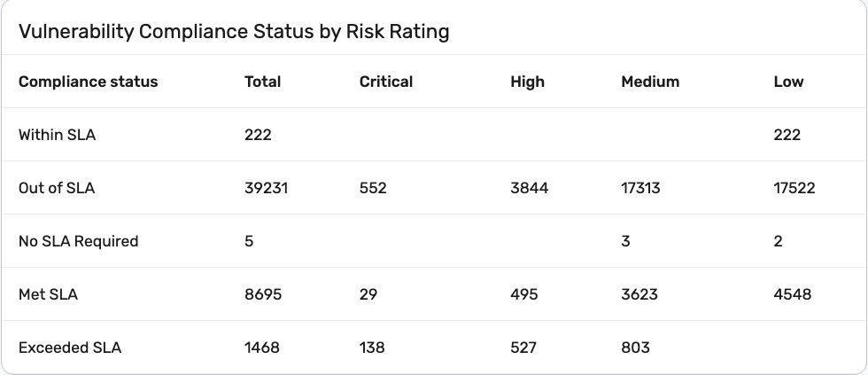This screenshot has width=868, height=375.
Task: Click the Low column header
Action: click(788, 82)
